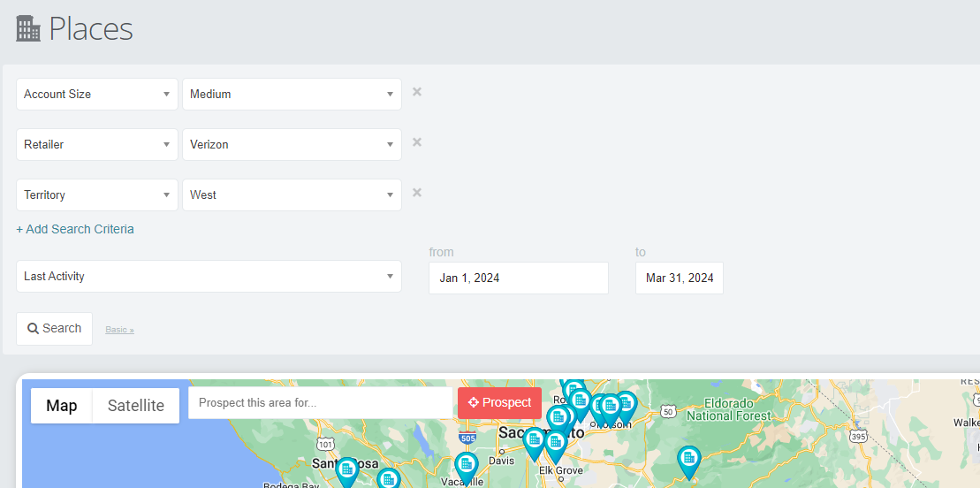Click the map pin over Santa Rosa
Viewport: 980px width, 488px height.
pyautogui.click(x=347, y=472)
